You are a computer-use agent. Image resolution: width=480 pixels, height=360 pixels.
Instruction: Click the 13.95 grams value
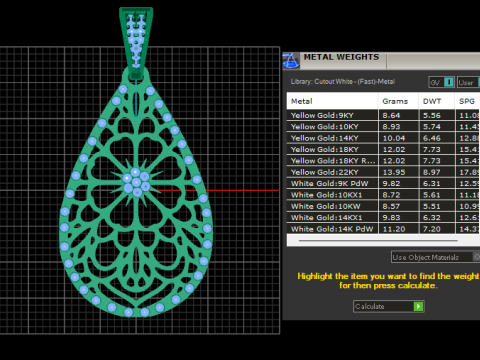(x=394, y=172)
